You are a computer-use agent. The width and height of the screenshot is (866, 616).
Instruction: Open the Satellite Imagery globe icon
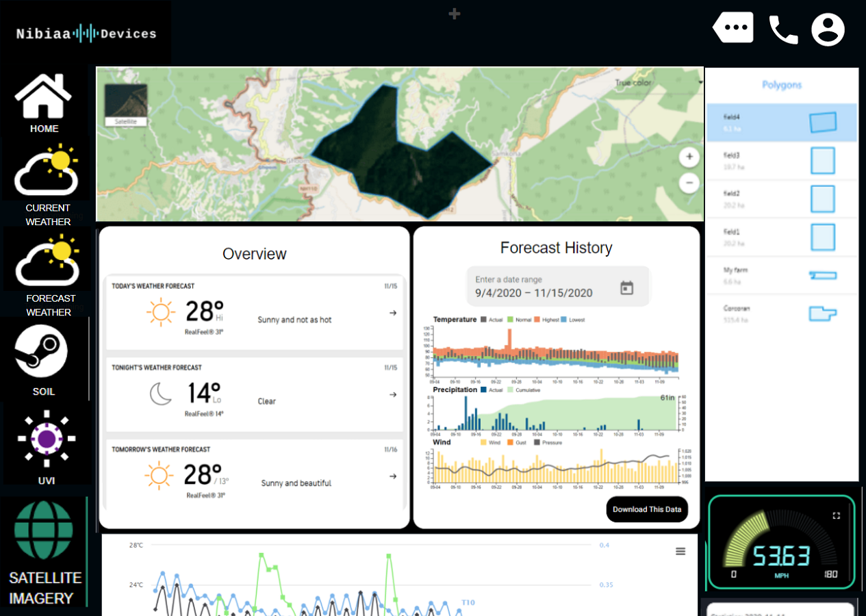tap(44, 530)
